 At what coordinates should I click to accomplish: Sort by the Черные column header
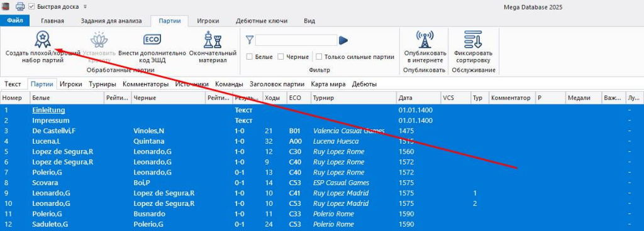(x=168, y=99)
